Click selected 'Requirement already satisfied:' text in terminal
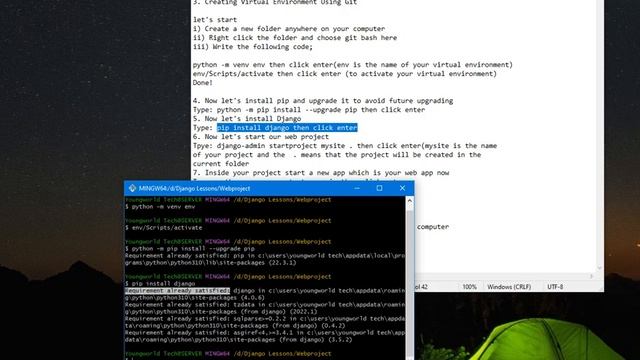640x360 pixels. (178, 291)
